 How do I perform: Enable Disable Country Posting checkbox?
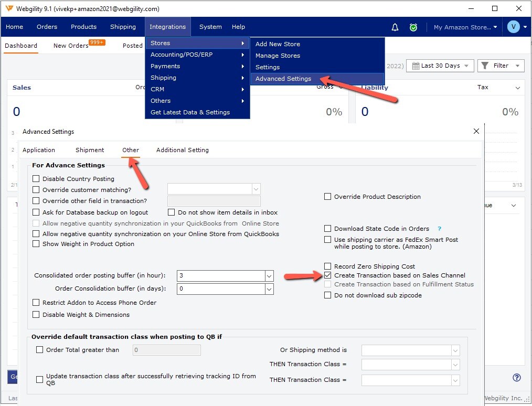coord(36,179)
